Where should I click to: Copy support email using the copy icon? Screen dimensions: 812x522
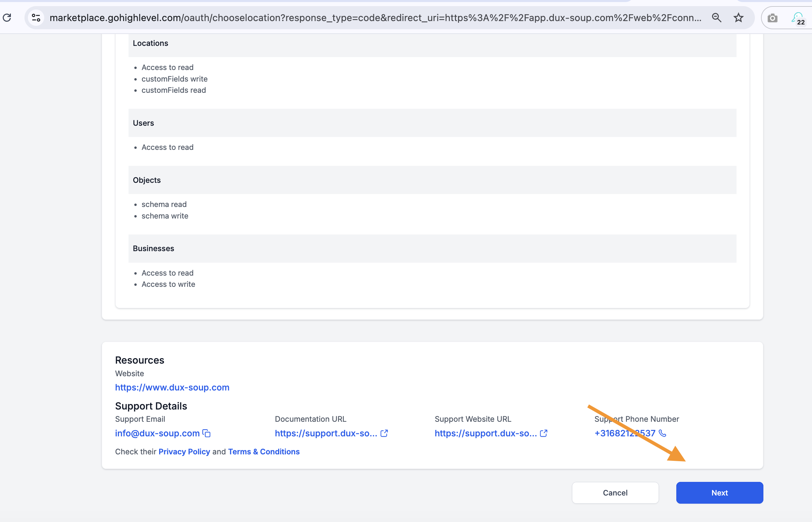[x=206, y=433]
